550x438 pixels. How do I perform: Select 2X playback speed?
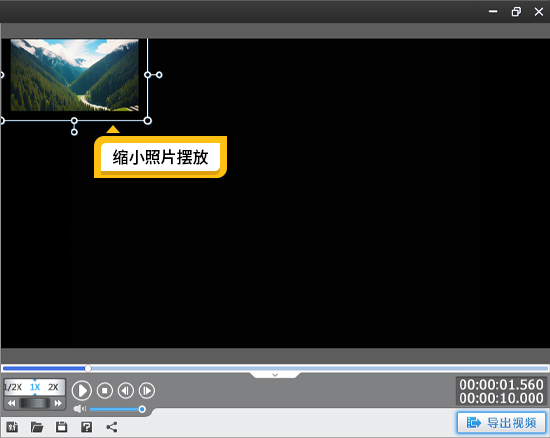click(53, 387)
